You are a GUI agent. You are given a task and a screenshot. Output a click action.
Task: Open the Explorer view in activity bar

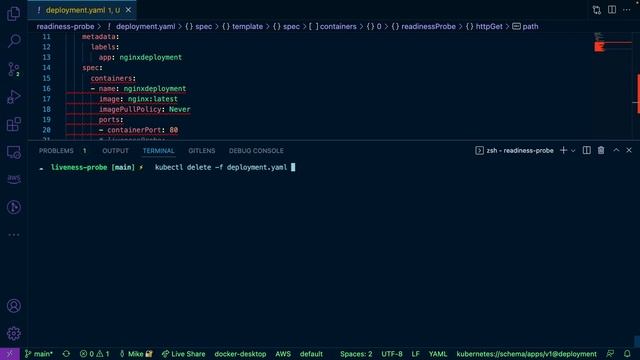13,13
